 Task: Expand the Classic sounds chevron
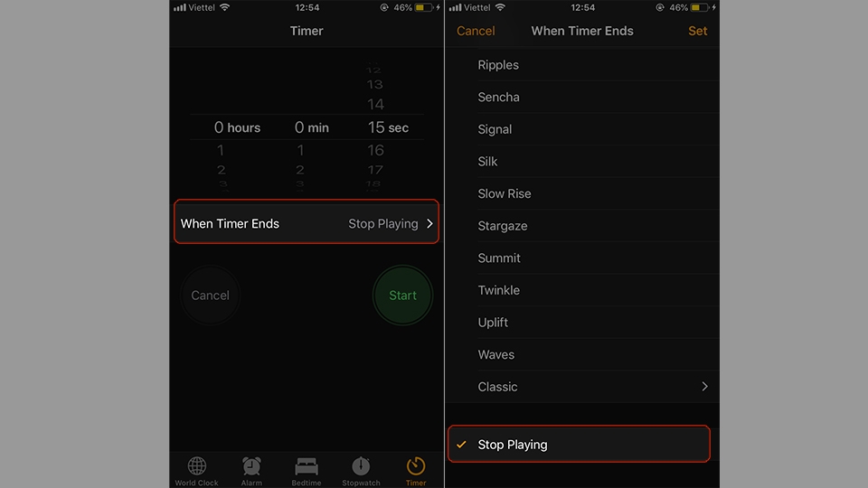tap(704, 386)
